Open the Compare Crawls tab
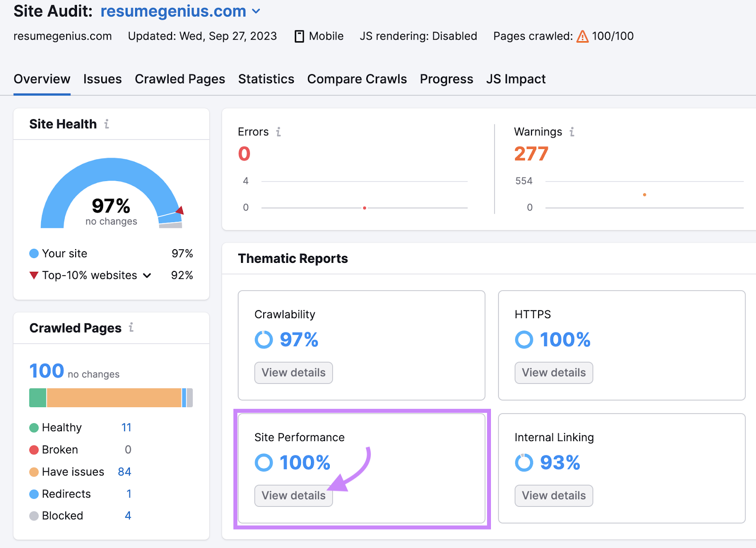This screenshot has height=548, width=756. click(357, 79)
